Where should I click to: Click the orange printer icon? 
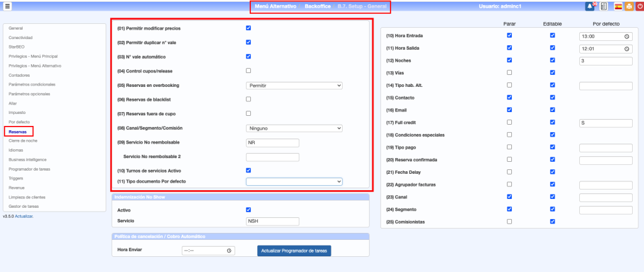click(628, 6)
